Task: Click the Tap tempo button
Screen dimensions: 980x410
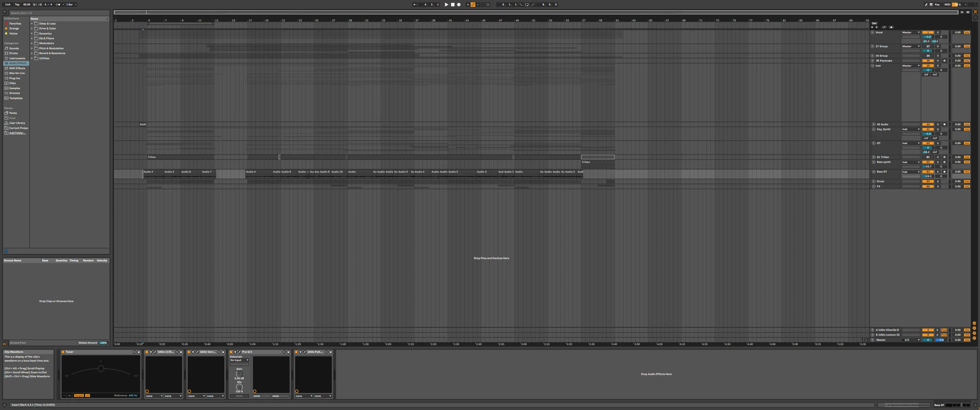Action: tap(17, 5)
